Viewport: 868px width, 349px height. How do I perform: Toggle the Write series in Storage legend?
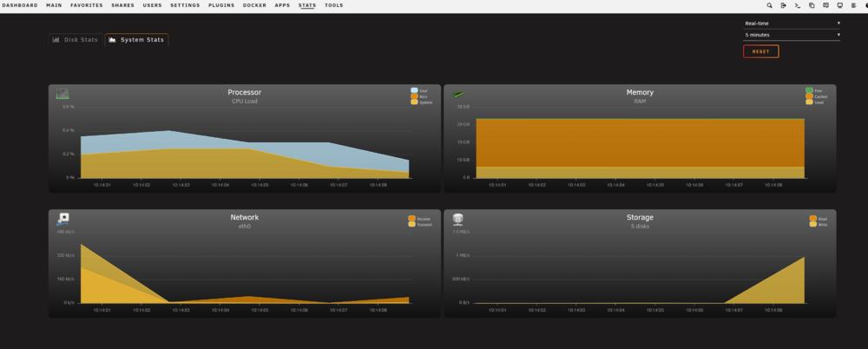819,224
